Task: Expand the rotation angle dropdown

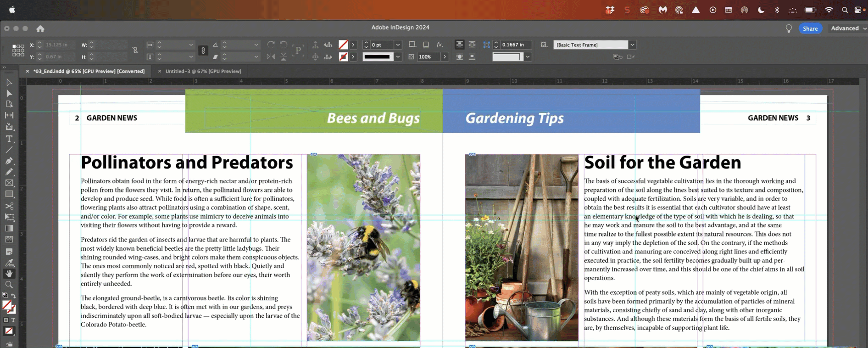Action: 256,45
